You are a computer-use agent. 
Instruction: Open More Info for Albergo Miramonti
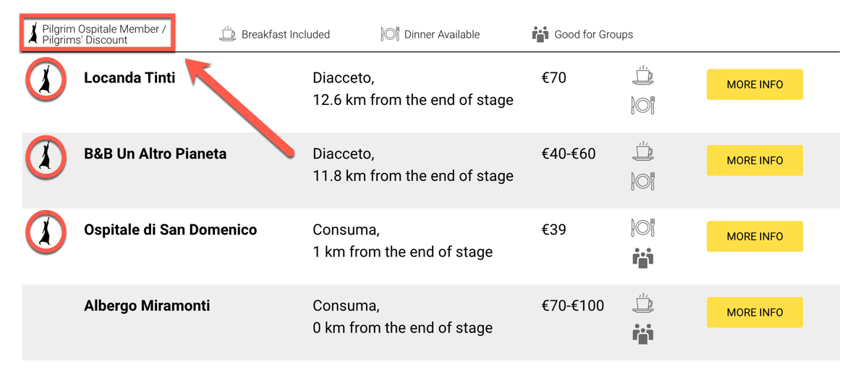coord(754,312)
